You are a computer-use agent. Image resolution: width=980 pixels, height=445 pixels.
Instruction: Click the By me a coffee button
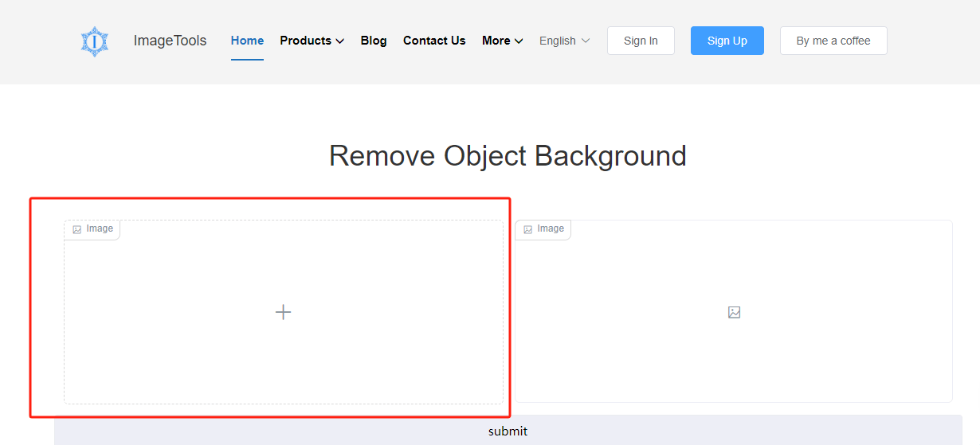tap(833, 41)
